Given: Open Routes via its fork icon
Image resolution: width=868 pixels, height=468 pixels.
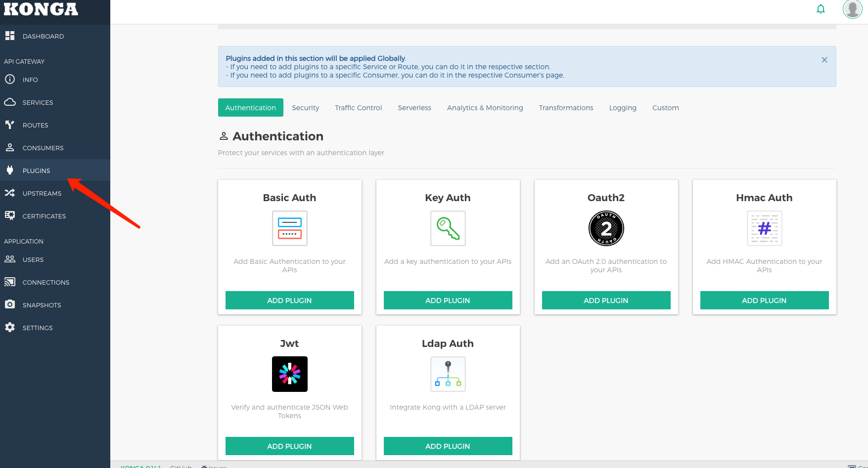Looking at the screenshot, I should 10,125.
